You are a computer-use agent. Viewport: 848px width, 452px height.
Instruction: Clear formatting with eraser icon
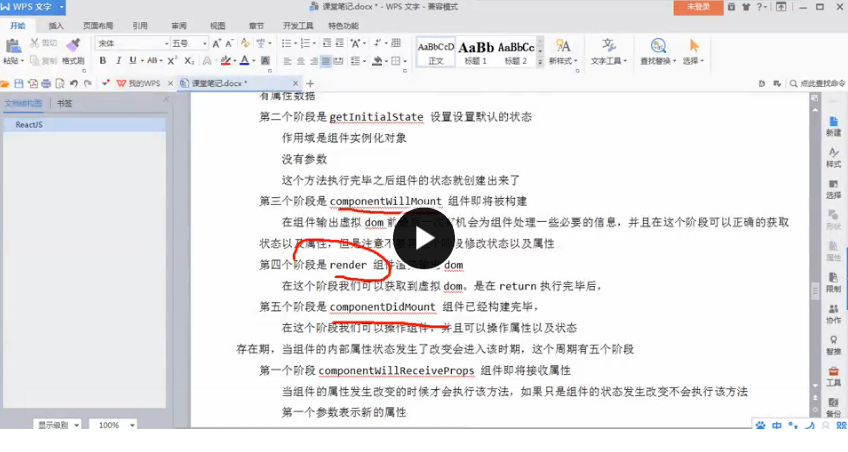[245, 43]
